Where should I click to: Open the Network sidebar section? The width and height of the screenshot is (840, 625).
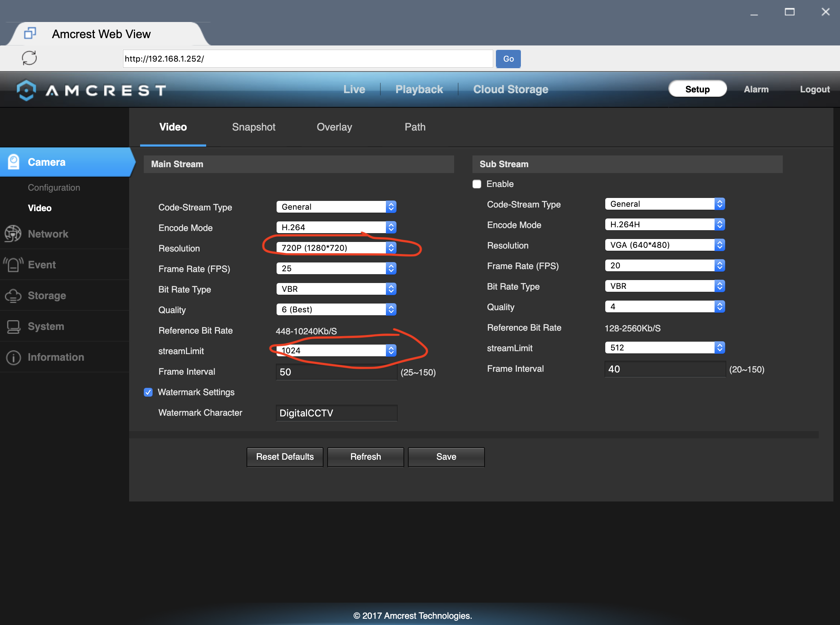click(x=64, y=234)
